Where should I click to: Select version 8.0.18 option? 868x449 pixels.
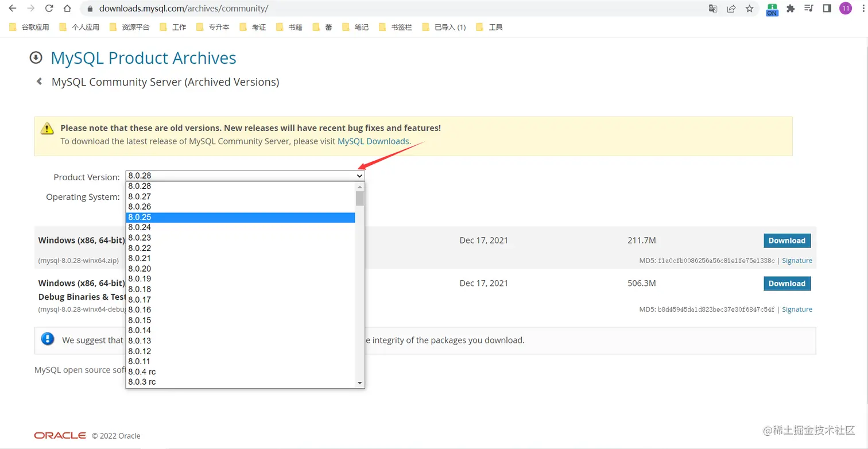pyautogui.click(x=241, y=289)
